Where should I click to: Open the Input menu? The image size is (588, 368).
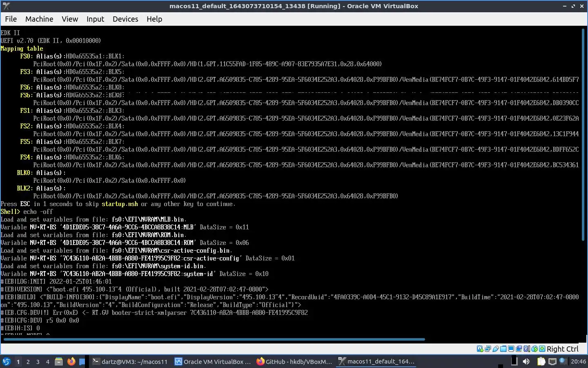click(x=95, y=19)
